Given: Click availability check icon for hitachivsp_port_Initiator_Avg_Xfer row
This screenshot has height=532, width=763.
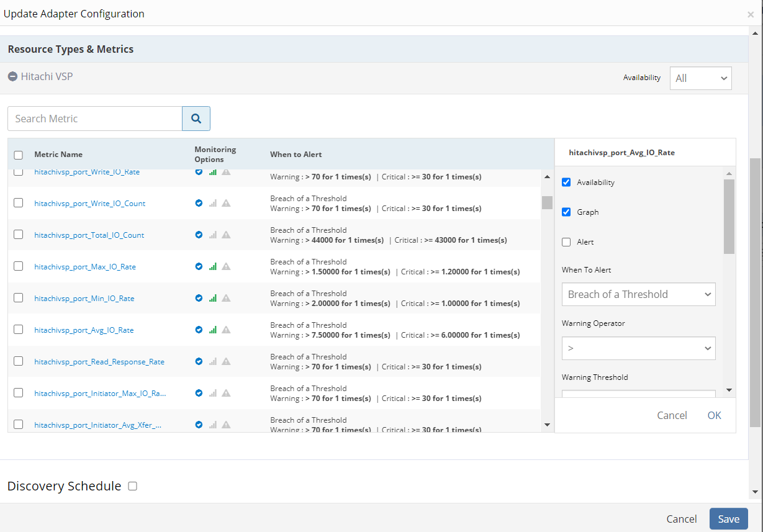Looking at the screenshot, I should tap(199, 425).
